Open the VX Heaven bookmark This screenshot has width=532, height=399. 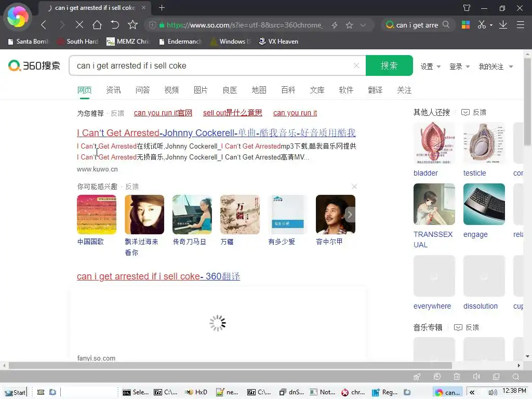click(278, 42)
